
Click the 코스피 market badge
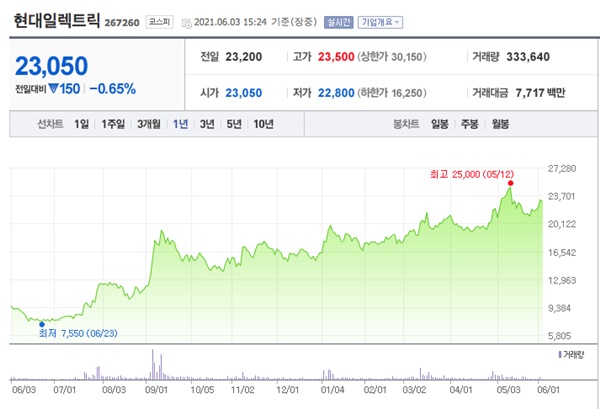point(159,22)
